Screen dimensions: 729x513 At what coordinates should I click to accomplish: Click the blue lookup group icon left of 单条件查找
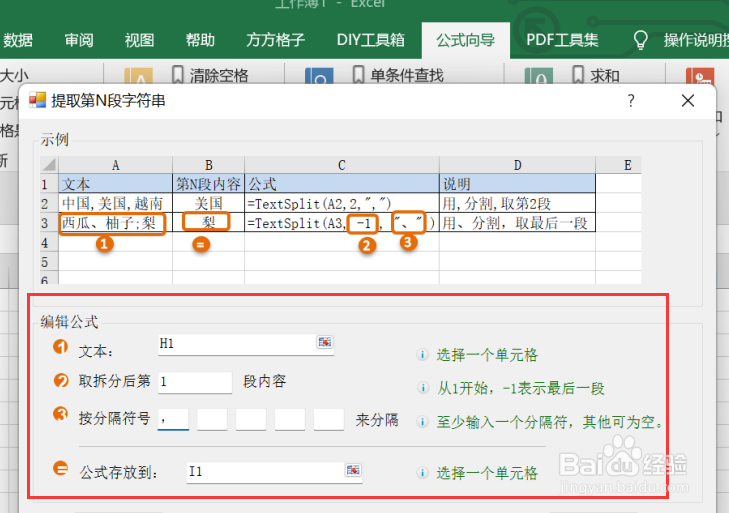[x=319, y=76]
